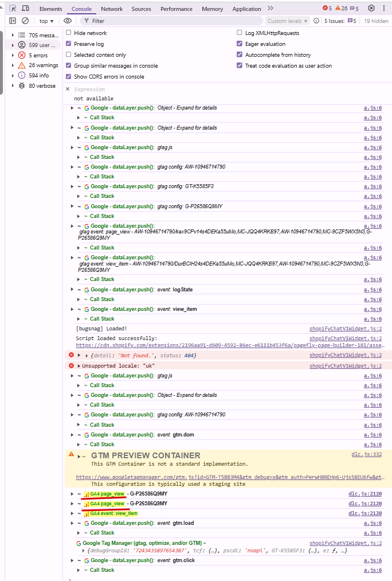Select the 80 verbose bug icon
This screenshot has height=581, width=392.
coord(22,85)
